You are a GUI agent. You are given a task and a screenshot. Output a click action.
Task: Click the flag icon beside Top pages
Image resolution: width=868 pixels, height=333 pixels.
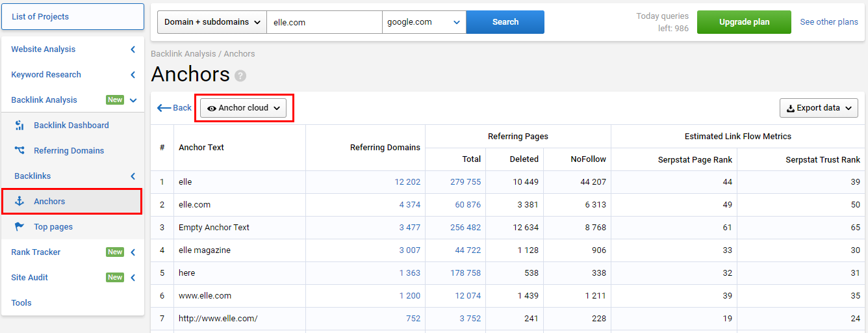(x=19, y=227)
